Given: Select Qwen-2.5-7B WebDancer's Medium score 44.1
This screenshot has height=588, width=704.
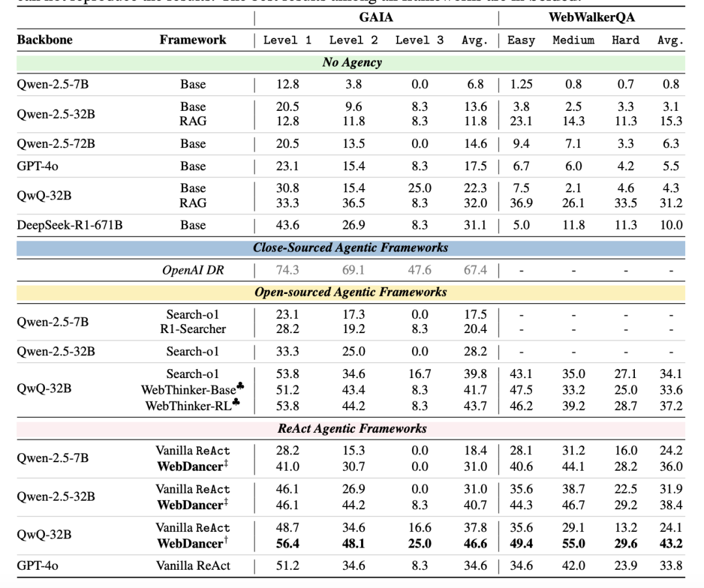Looking at the screenshot, I should (x=574, y=466).
